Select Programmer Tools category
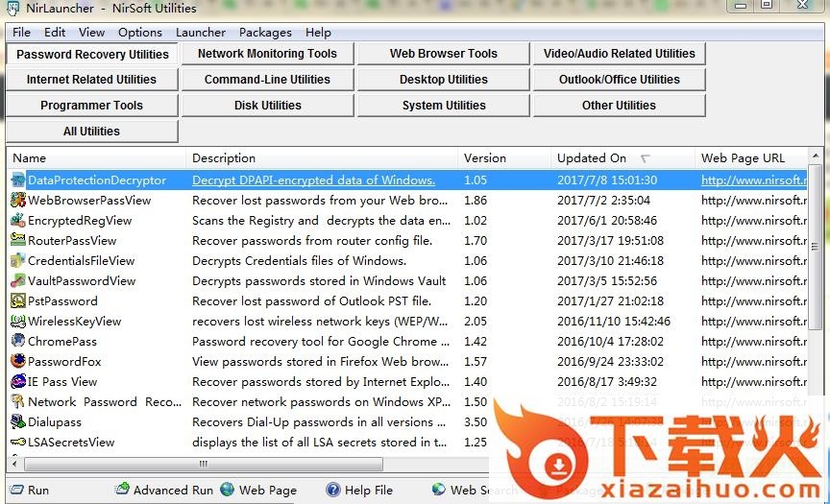Viewport: 830px width, 504px height. (91, 106)
